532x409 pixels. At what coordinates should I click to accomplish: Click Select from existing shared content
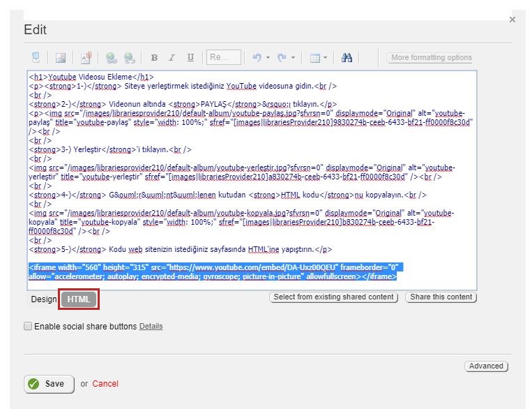click(333, 297)
